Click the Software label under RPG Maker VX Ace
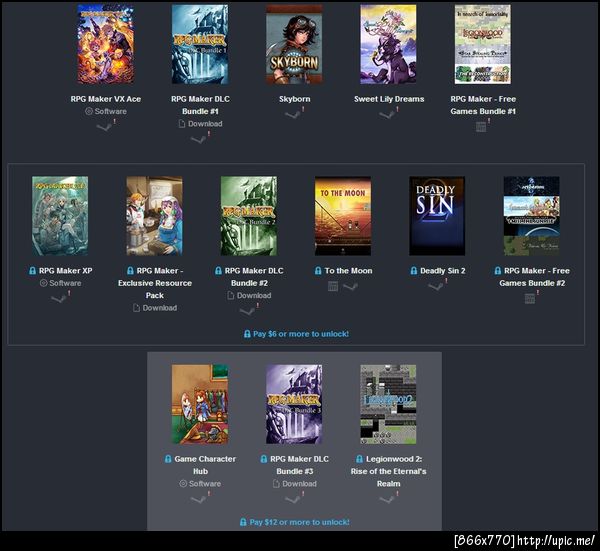The height and width of the screenshot is (551, 600). tap(110, 111)
